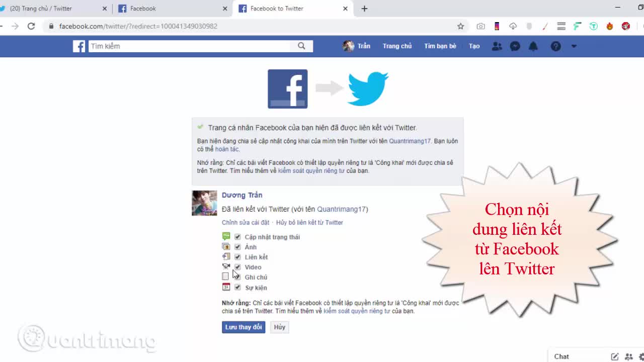Click Dương Trần profile picture

tap(204, 203)
